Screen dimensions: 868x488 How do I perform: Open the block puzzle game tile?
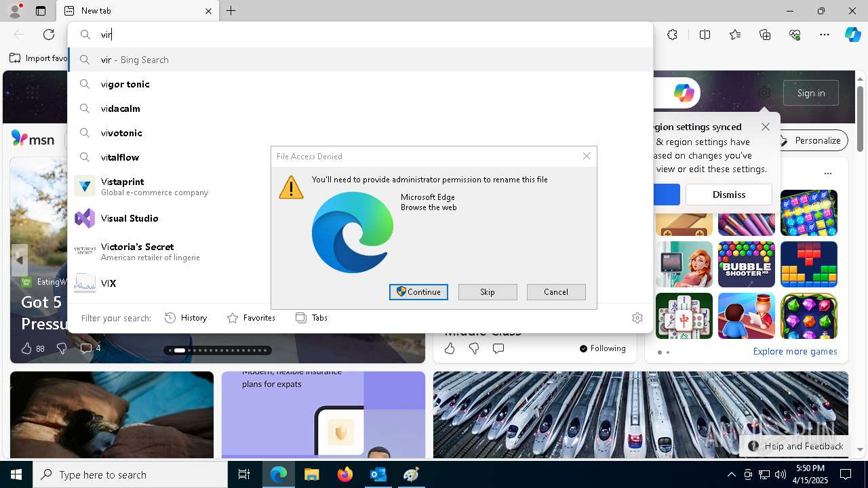[809, 264]
